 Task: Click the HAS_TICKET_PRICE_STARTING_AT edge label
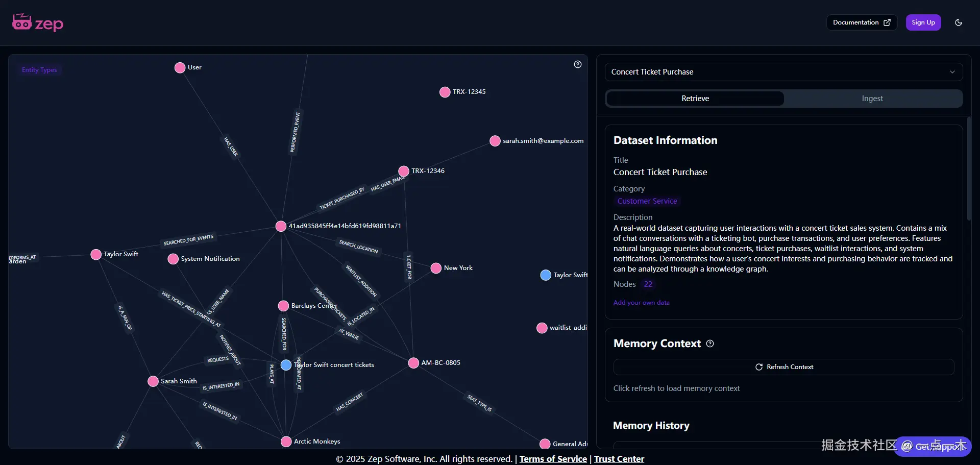191,309
